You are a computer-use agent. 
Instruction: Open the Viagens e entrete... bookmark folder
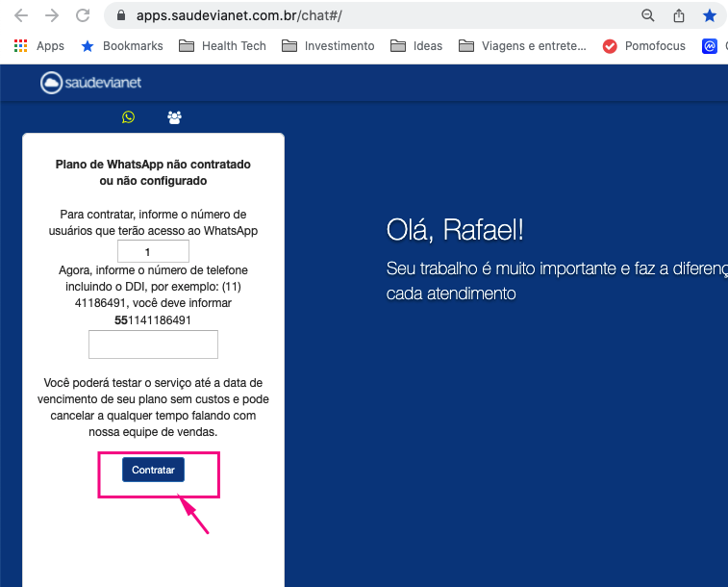(522, 46)
